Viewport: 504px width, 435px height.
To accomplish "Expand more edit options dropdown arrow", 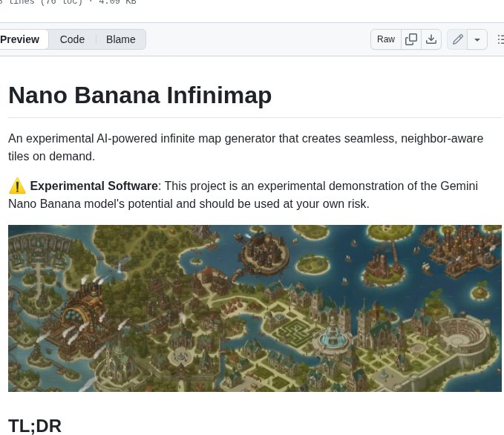I will pos(477,39).
